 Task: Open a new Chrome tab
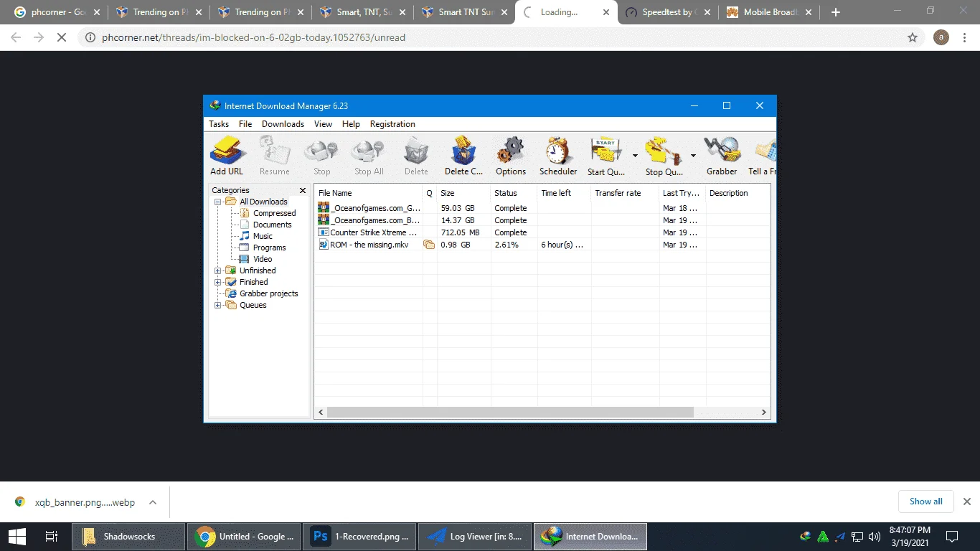tap(835, 12)
